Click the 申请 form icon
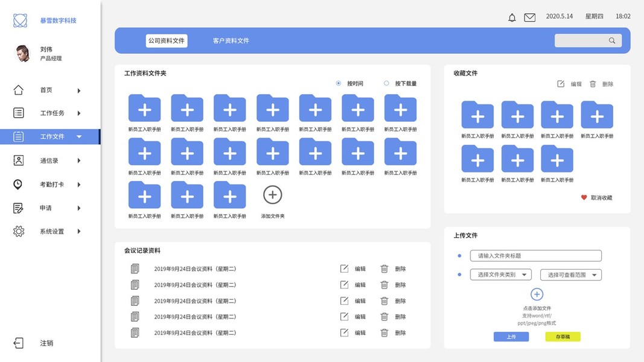The width and height of the screenshot is (644, 362). pos(18,208)
